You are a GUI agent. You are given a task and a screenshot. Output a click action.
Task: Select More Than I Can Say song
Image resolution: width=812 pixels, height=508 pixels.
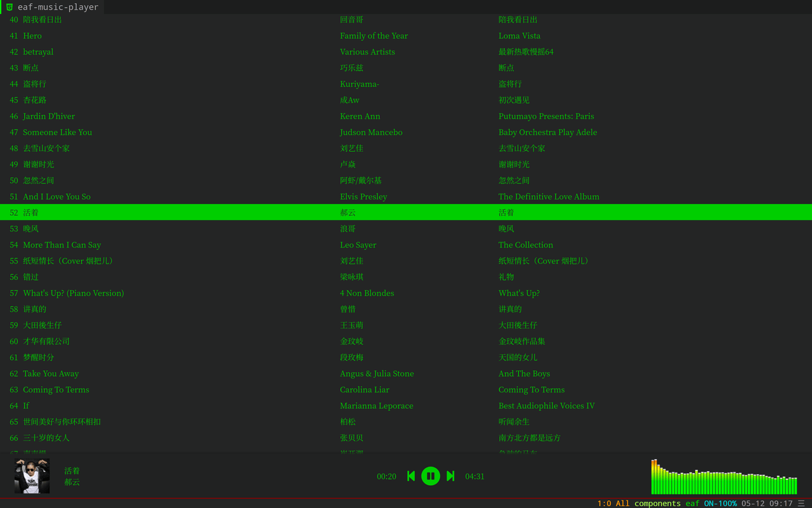(406, 244)
